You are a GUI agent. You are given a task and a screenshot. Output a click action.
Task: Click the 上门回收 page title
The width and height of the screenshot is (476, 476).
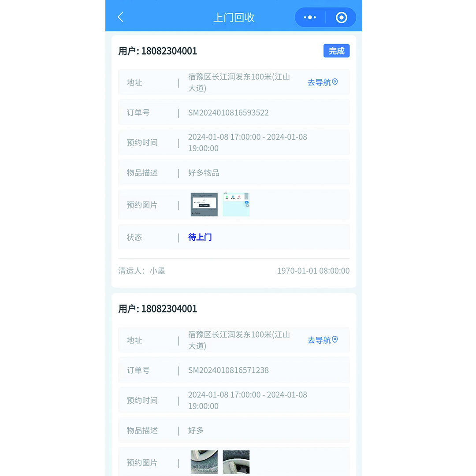pyautogui.click(x=234, y=18)
